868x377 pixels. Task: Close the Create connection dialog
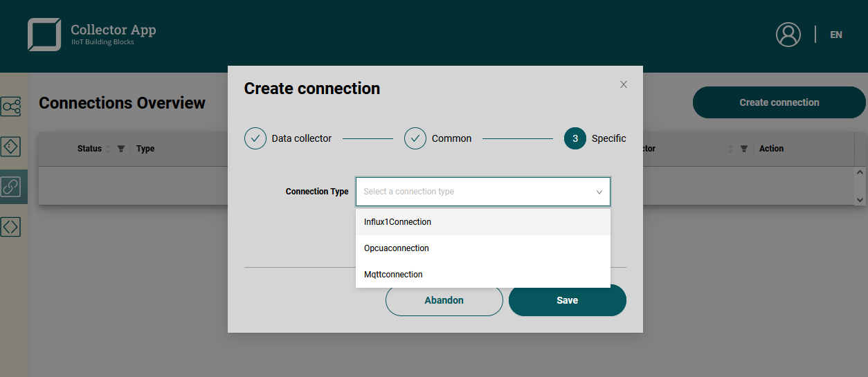[x=624, y=84]
